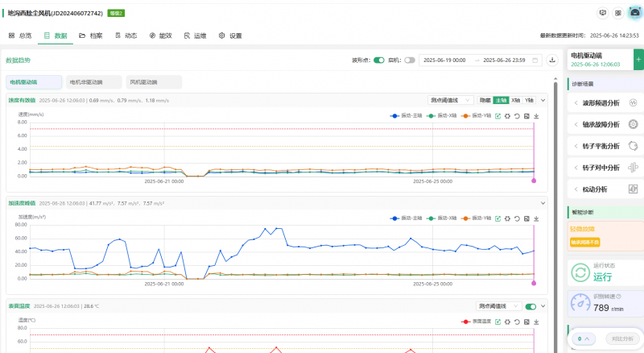Open 测点阈值线 dropdown in 速度有效值 panel
The width and height of the screenshot is (644, 353).
(x=450, y=100)
